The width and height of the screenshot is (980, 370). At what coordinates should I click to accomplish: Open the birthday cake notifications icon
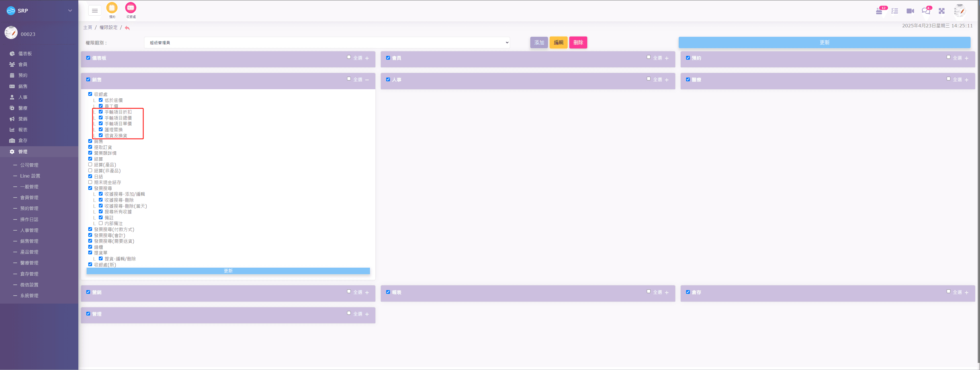pos(879,11)
